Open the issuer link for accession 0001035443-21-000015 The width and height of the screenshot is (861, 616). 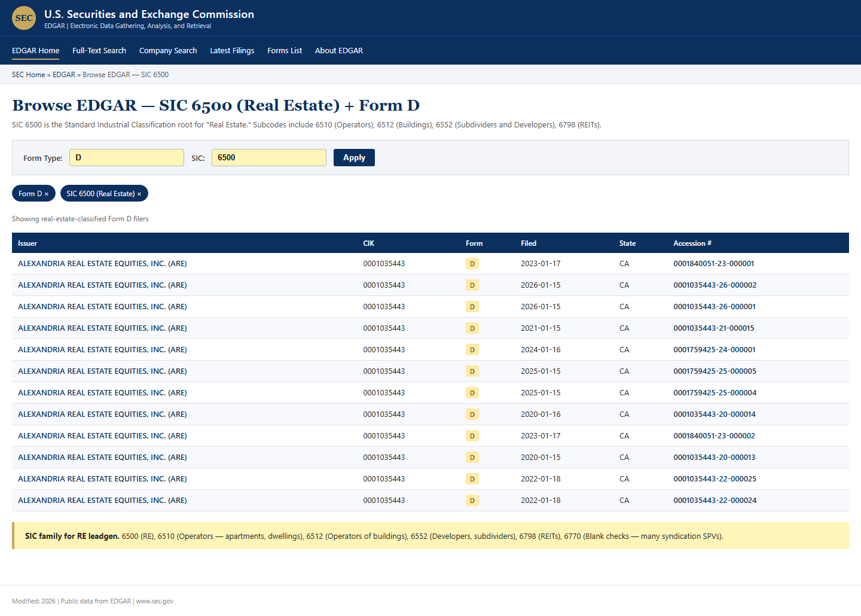tap(102, 328)
